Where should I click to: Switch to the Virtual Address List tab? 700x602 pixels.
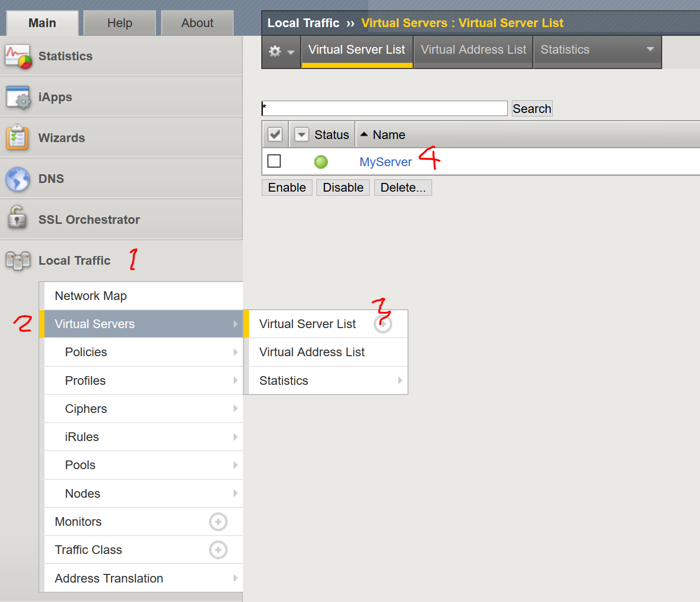point(473,50)
